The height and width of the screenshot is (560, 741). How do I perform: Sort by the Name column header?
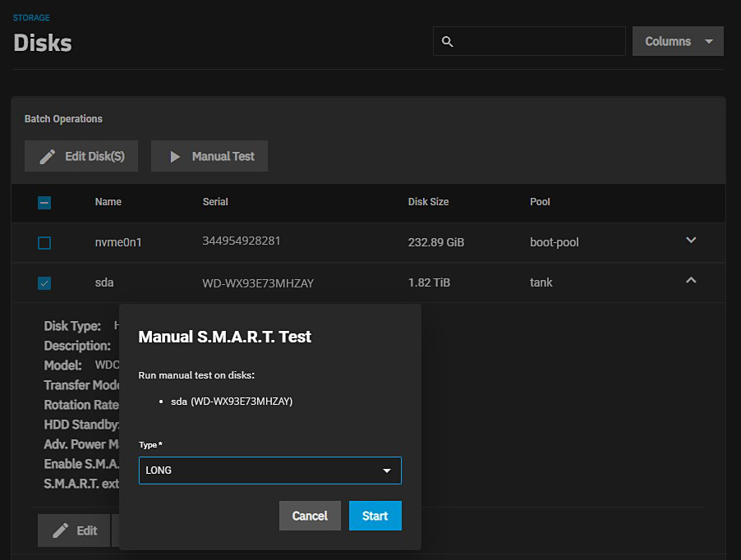108,202
